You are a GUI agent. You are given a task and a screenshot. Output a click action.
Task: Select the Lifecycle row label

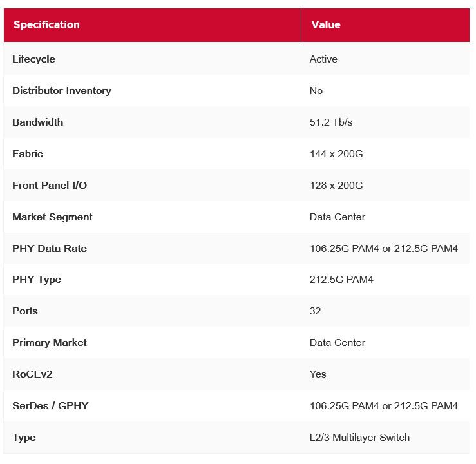click(33, 59)
